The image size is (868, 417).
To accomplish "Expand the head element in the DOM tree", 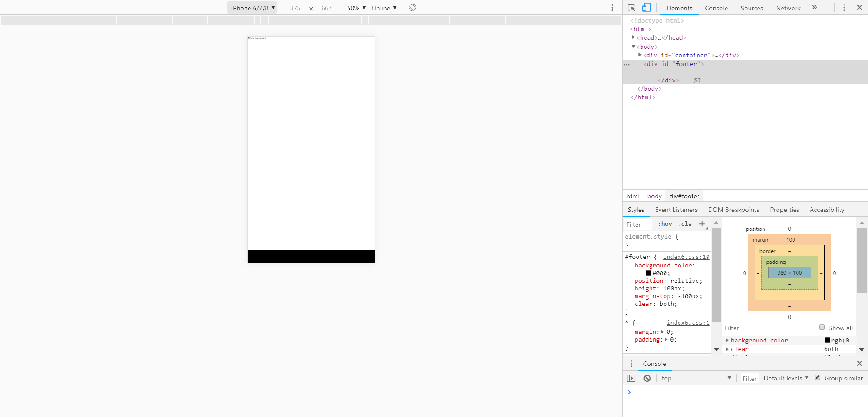I will [x=634, y=37].
